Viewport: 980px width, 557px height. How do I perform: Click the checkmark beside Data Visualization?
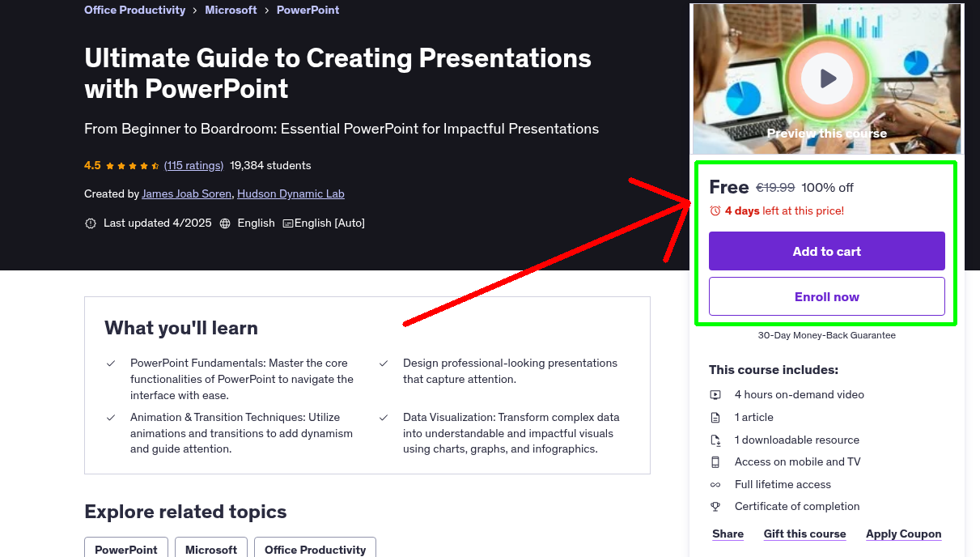[x=384, y=418]
